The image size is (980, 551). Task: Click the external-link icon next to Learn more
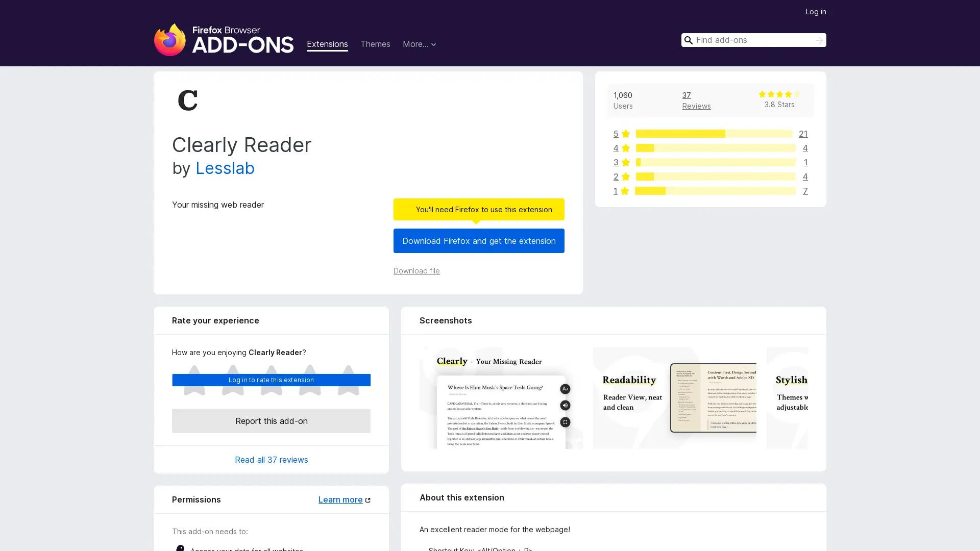[x=368, y=499]
